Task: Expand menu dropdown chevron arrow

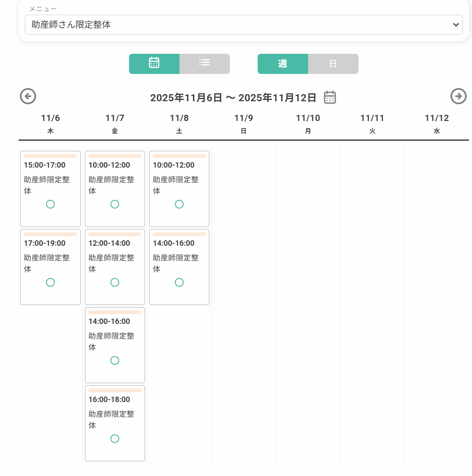Action: (x=456, y=25)
